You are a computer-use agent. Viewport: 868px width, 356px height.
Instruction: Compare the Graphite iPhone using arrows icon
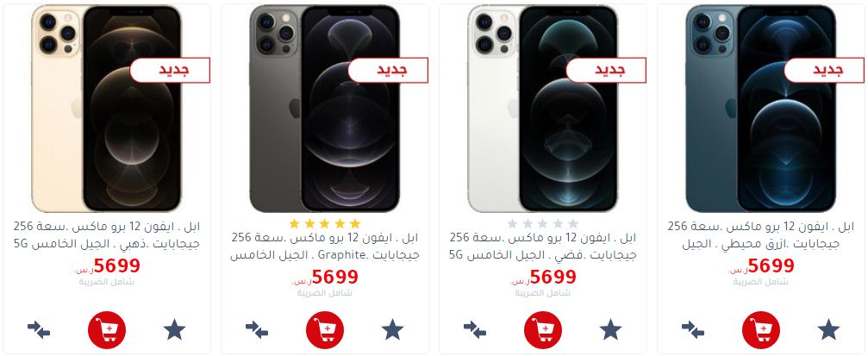coord(257,330)
